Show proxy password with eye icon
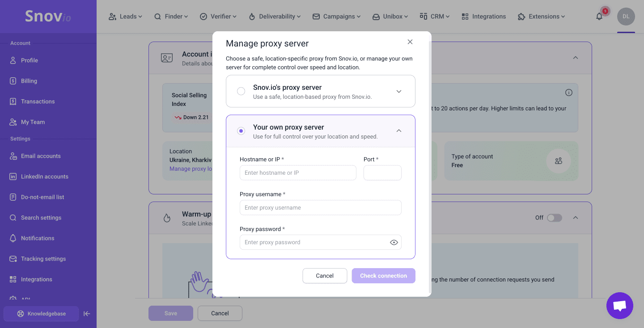The width and height of the screenshot is (644, 328). [394, 242]
